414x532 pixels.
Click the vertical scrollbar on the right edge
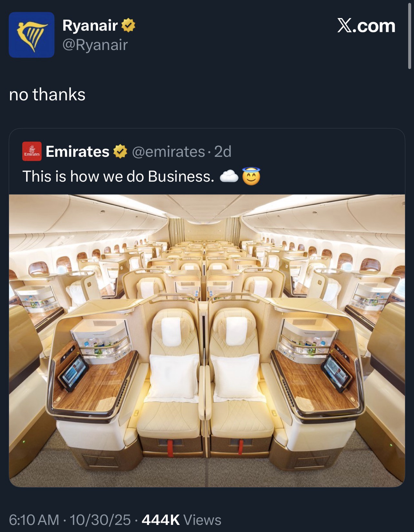(x=409, y=35)
